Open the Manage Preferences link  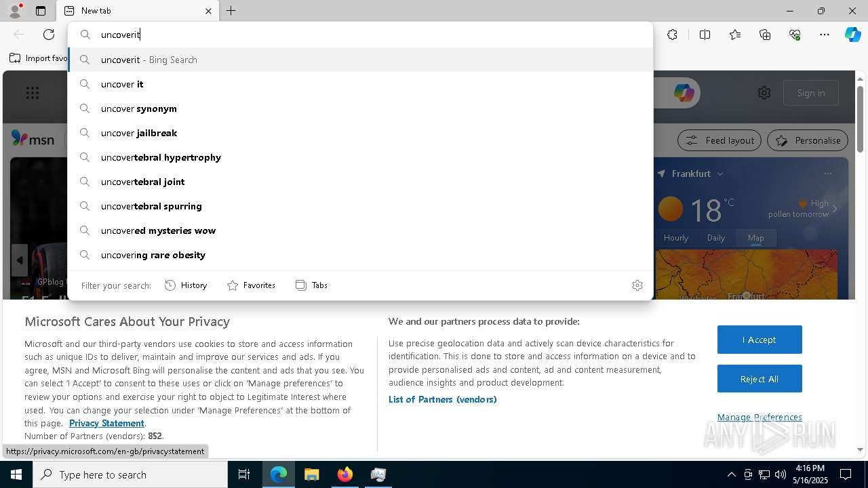point(759,418)
